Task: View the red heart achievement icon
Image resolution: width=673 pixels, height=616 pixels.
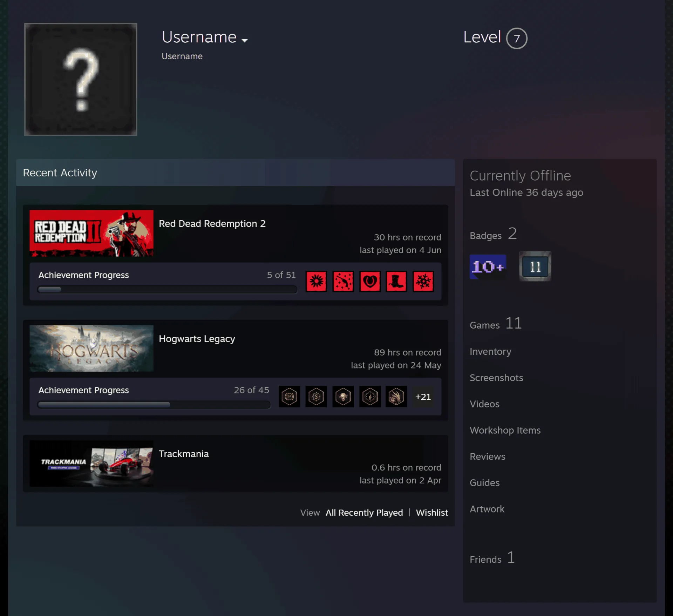Action: tap(370, 281)
